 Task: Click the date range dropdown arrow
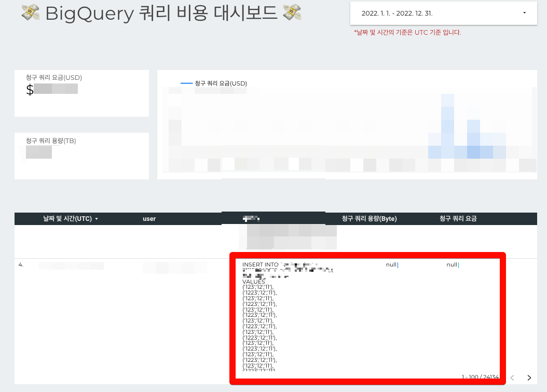pos(524,13)
